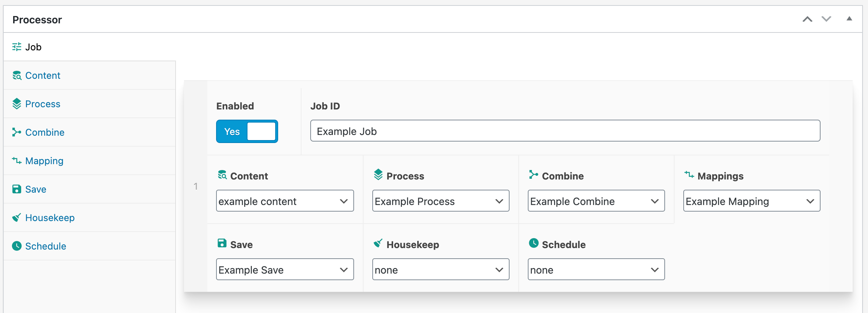868x313 pixels.
Task: Click the Save disk icon in job panel
Action: pyautogui.click(x=222, y=243)
